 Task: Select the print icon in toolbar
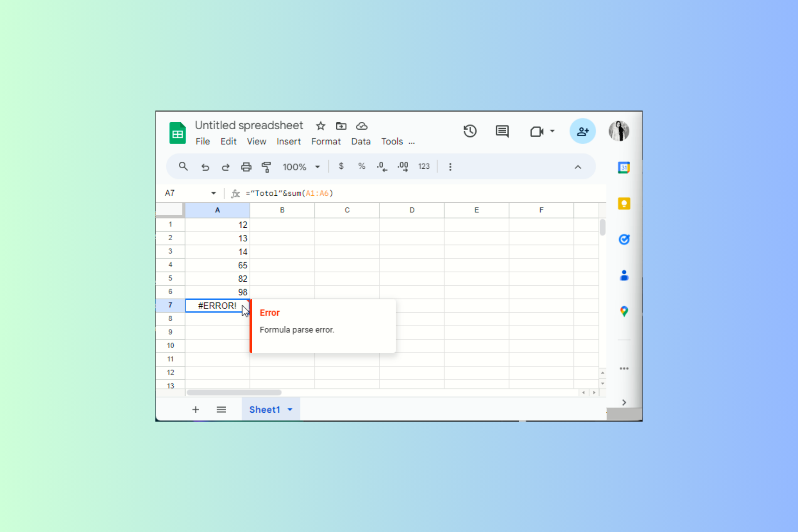245,166
